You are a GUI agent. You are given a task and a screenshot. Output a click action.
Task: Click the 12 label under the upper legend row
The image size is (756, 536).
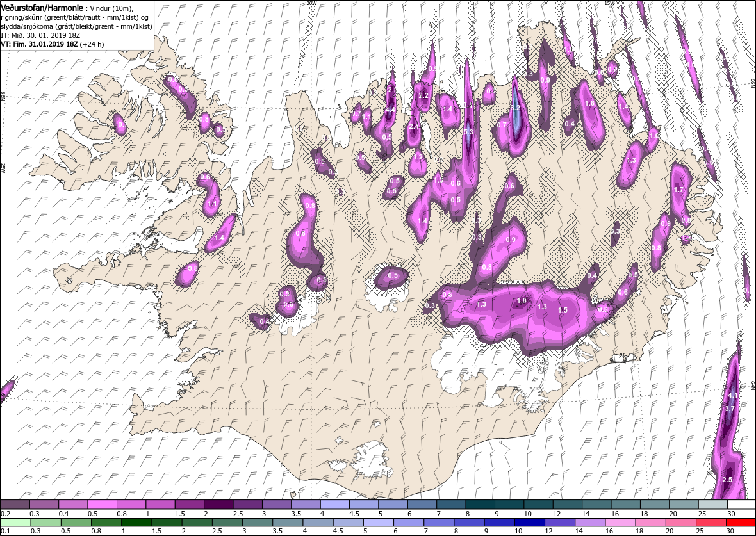[558, 514]
